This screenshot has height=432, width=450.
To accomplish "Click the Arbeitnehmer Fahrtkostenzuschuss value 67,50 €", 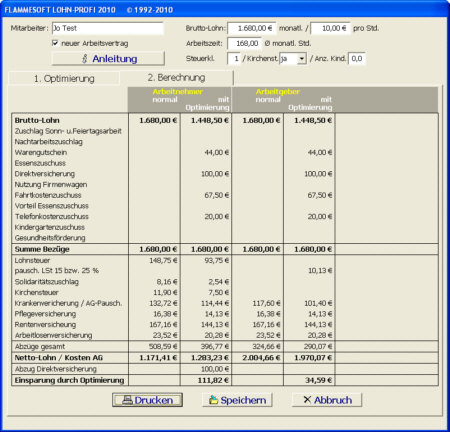I will click(x=216, y=195).
